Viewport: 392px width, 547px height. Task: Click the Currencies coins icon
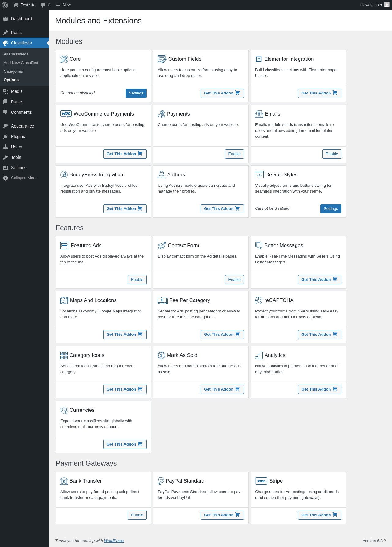point(64,410)
